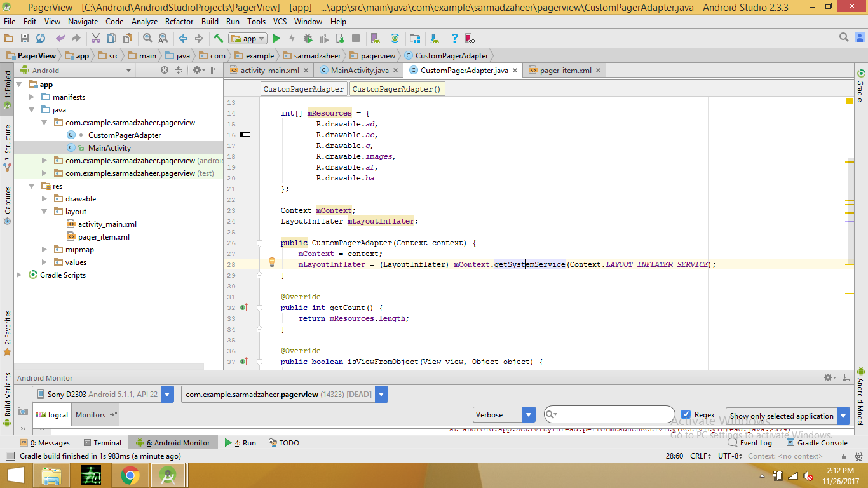This screenshot has width=868, height=488.
Task: Toggle the 2: Favorites side panel
Action: (8, 332)
